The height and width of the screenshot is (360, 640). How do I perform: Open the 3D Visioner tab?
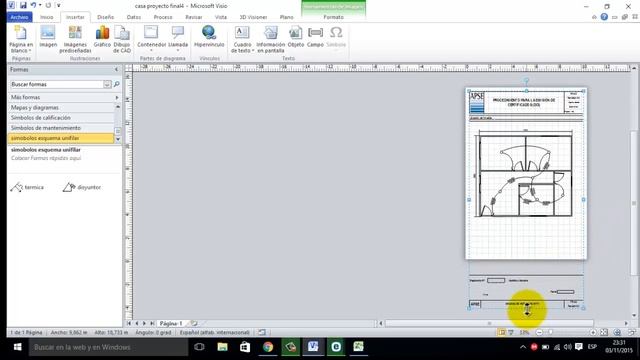[x=253, y=17]
